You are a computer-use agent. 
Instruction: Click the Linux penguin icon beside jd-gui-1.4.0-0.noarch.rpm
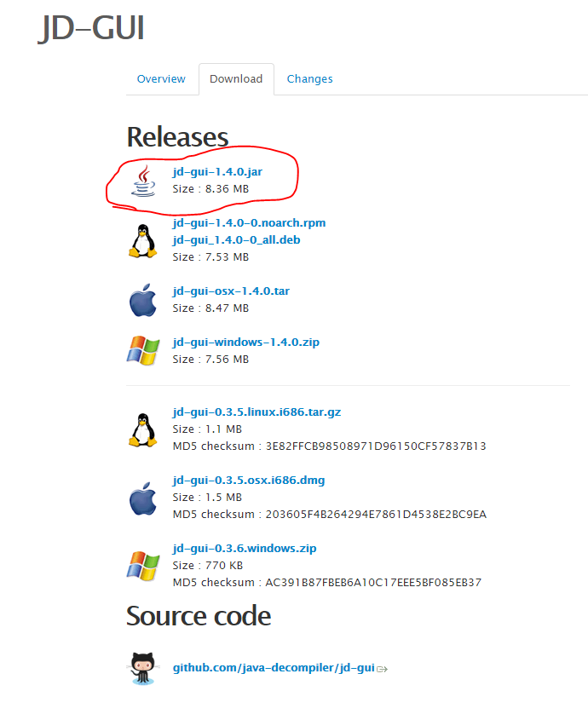point(143,241)
